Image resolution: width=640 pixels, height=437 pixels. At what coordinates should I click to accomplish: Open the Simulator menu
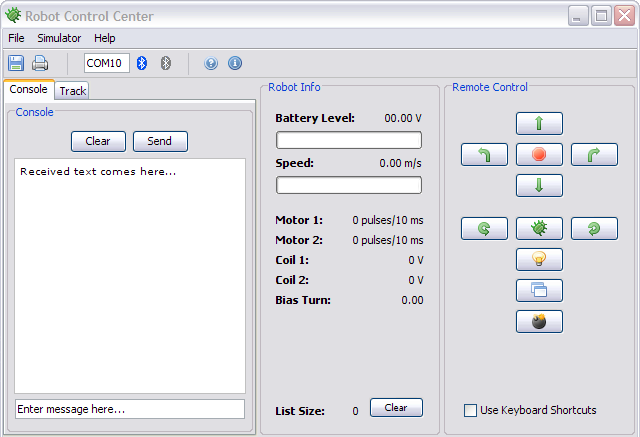(59, 38)
